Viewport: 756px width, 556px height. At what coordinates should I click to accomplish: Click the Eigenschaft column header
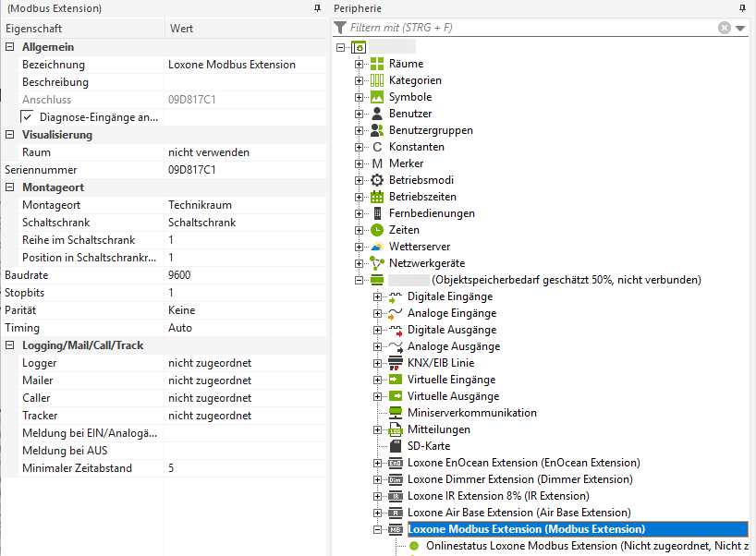[x=83, y=29]
